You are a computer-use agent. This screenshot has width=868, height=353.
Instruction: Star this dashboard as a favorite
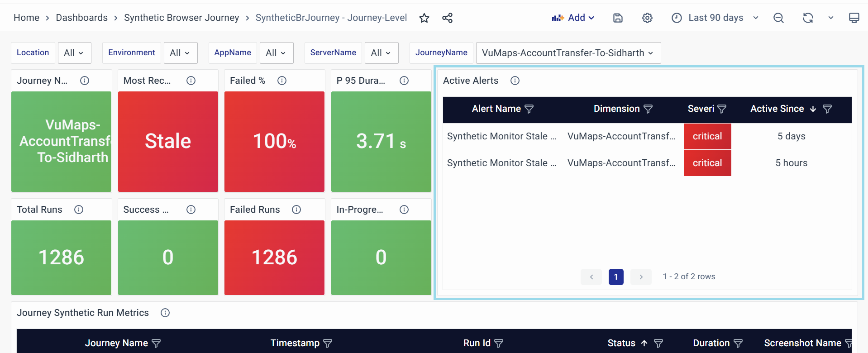[x=424, y=18]
